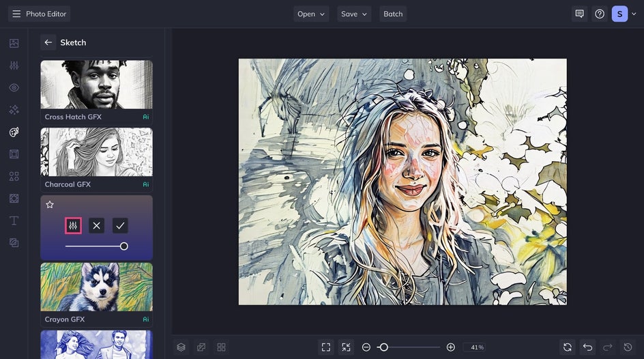This screenshot has height=359, width=644.
Task: Apply the effect with the checkmark
Action: click(120, 225)
